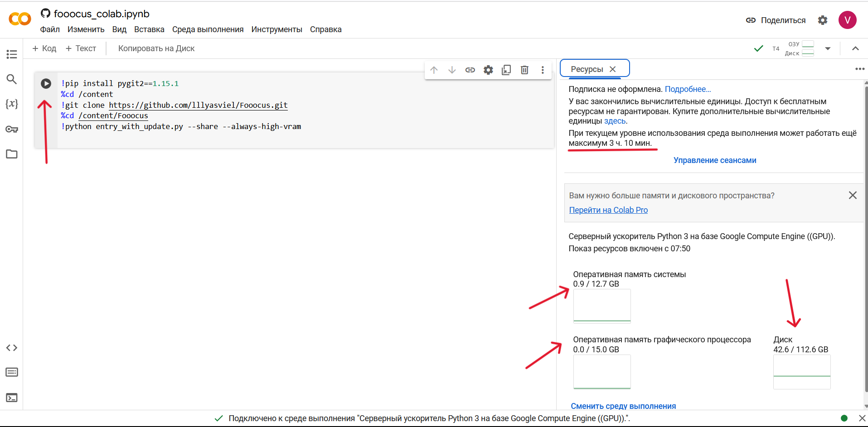Viewport: 868px width, 427px height.
Task: Open the secrets key panel
Action: 12,129
